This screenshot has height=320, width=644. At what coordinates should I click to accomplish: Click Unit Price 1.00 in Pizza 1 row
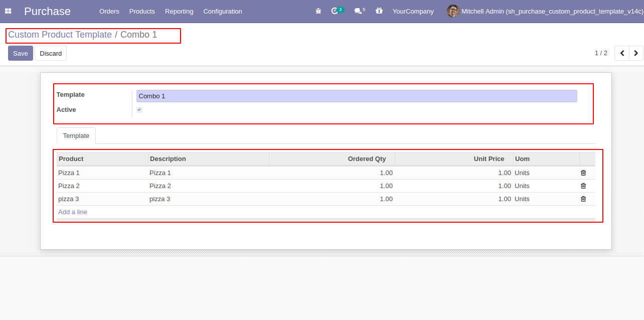point(505,173)
